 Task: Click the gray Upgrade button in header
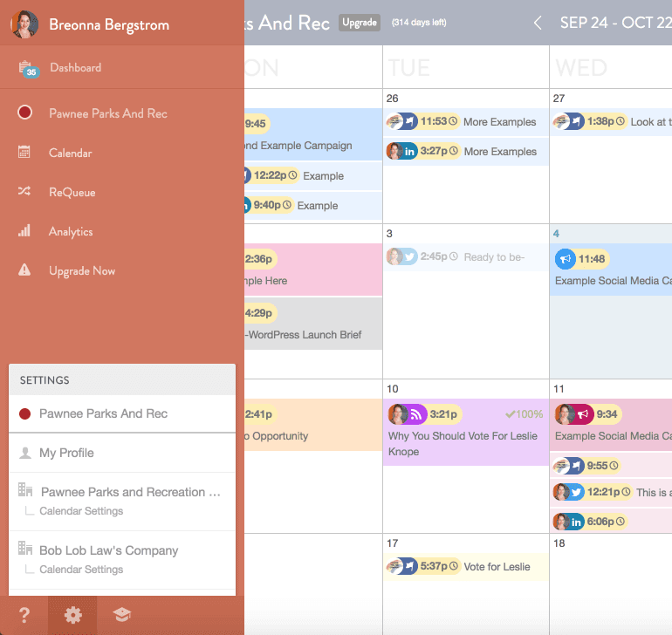tap(360, 23)
